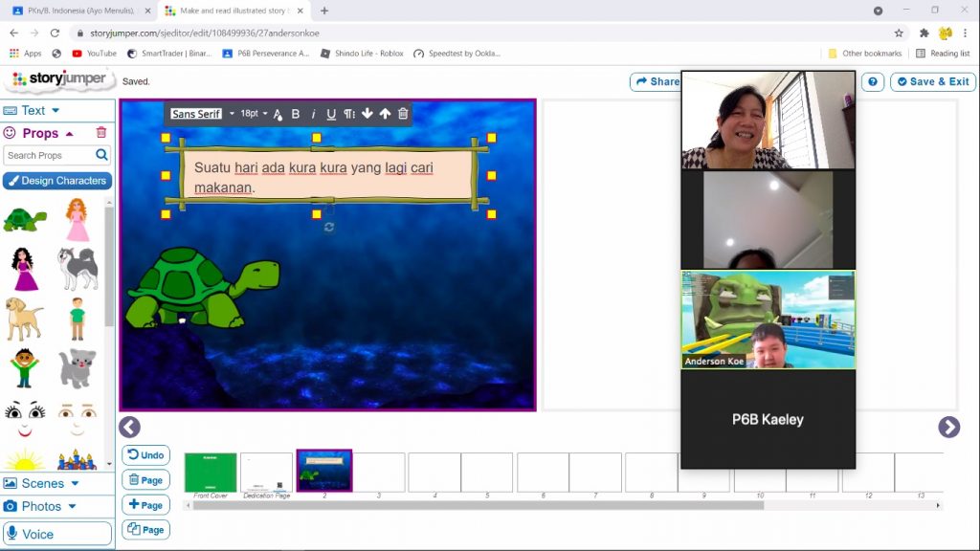The height and width of the screenshot is (551, 980).
Task: Toggle italic formatting for the text box
Action: (x=313, y=114)
